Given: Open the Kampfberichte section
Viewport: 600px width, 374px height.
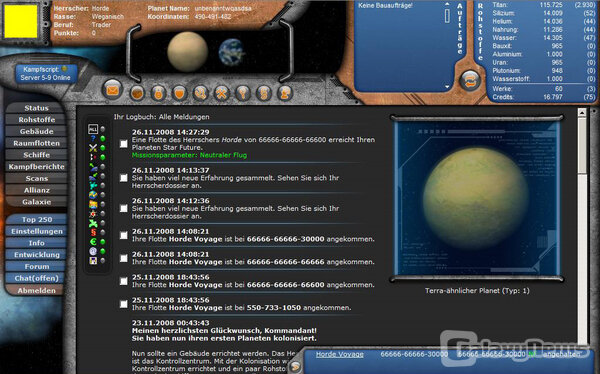Looking at the screenshot, I should [x=36, y=167].
